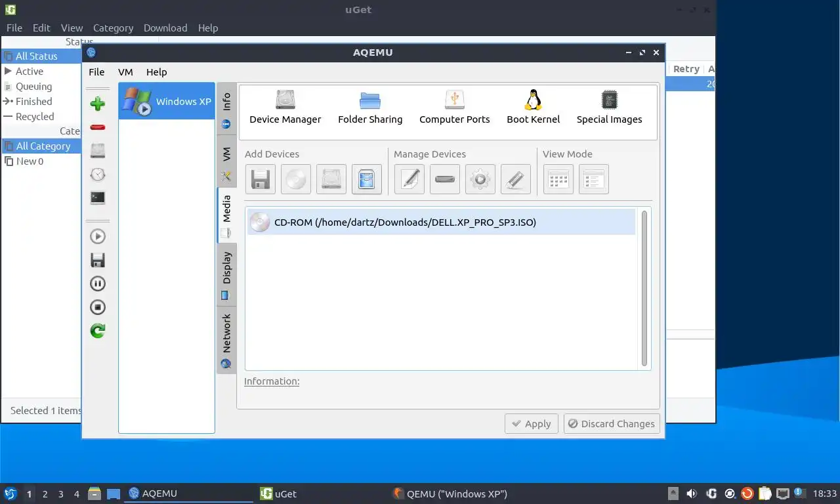Image resolution: width=840 pixels, height=504 pixels.
Task: Delete the VM using the red minus icon
Action: pyautogui.click(x=98, y=127)
